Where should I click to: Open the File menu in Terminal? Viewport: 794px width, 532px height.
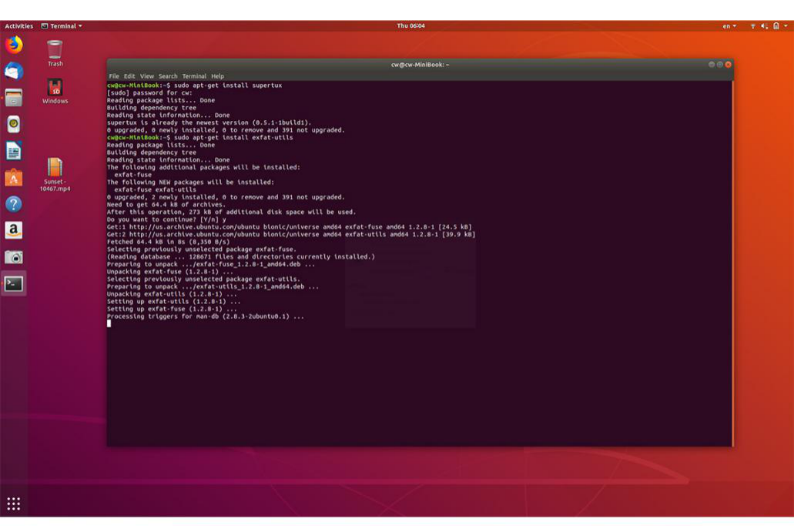pos(114,76)
